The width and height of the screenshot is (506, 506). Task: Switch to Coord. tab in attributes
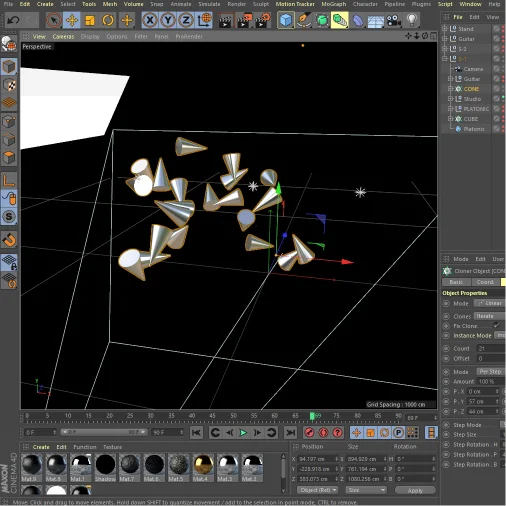pyautogui.click(x=485, y=282)
